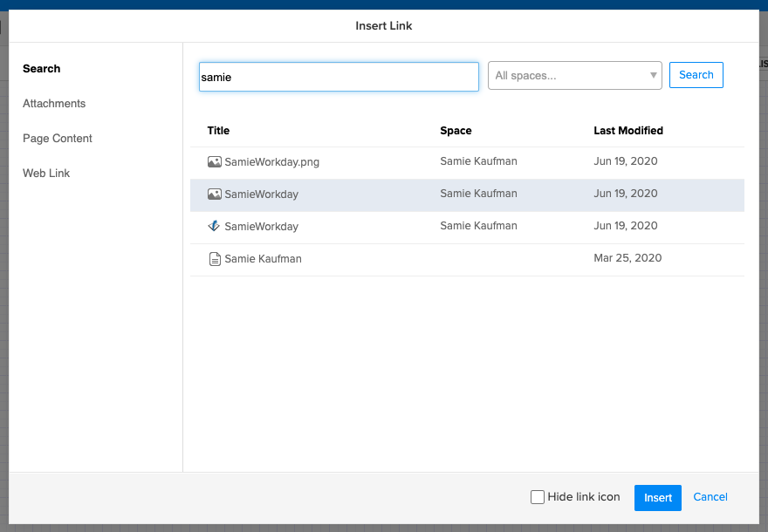Click the Search sidebar item
This screenshot has width=768, height=532.
tap(42, 68)
